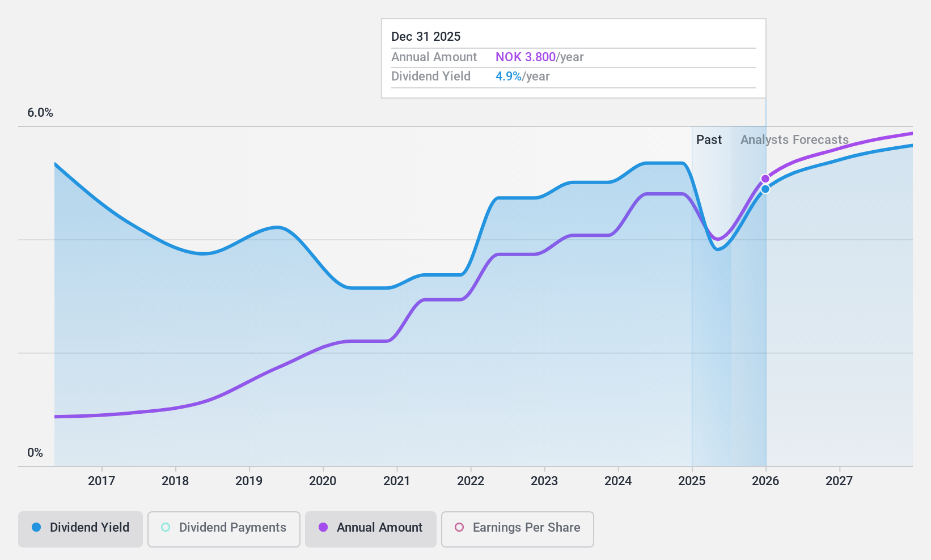The height and width of the screenshot is (560, 931).
Task: Click the purple dot in Annual Amount legend
Action: coord(323,527)
